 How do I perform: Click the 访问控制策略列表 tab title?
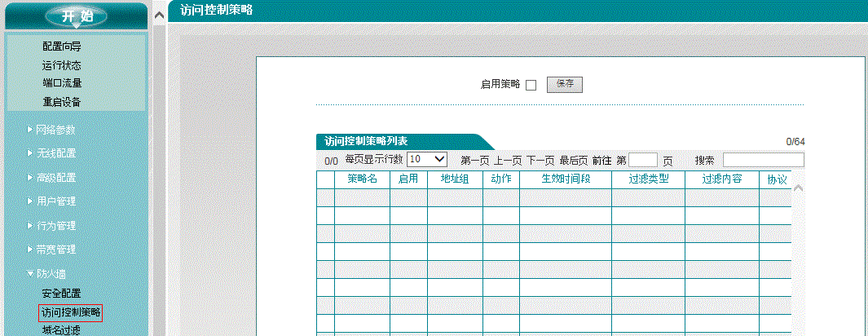367,141
